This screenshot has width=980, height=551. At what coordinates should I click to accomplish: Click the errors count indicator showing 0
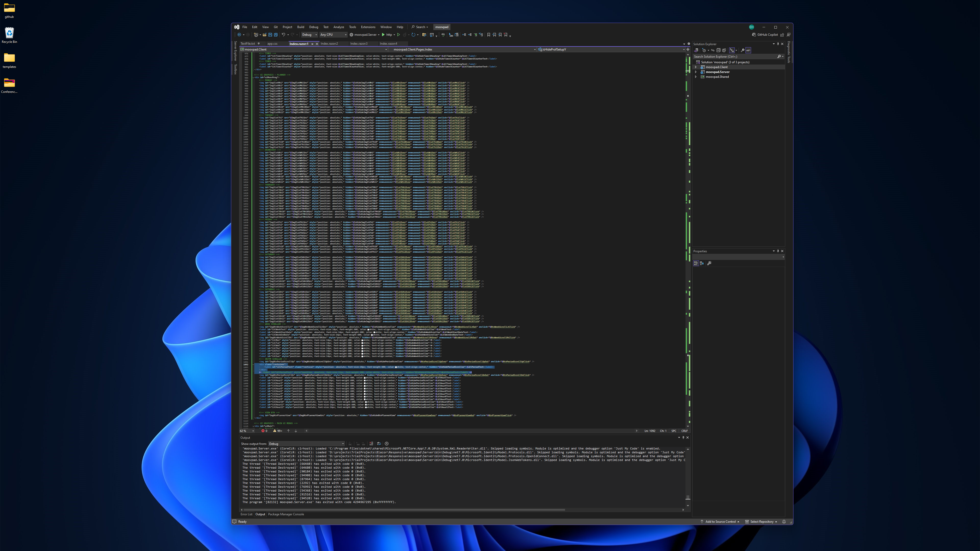(264, 431)
